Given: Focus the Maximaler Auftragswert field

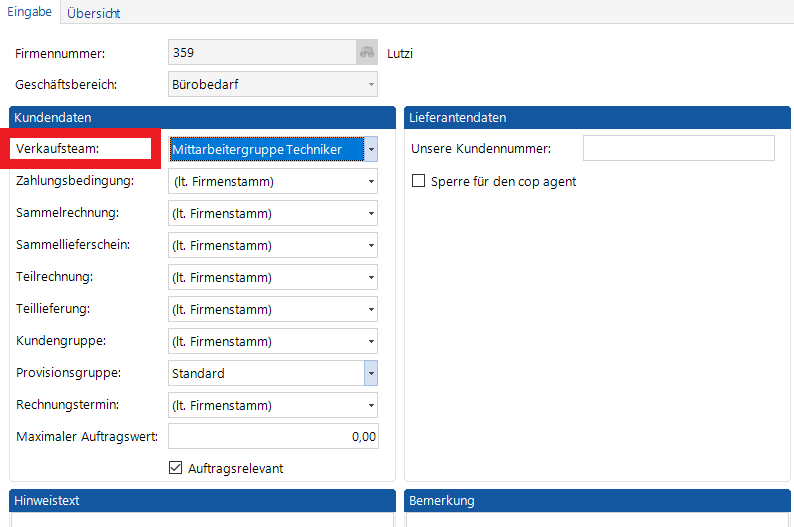Looking at the screenshot, I should pos(273,437).
